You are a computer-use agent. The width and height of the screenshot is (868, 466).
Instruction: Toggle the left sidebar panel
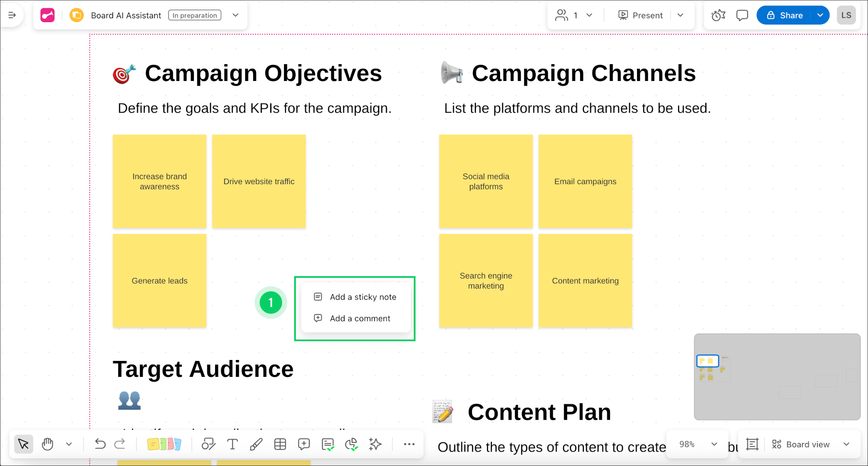click(12, 15)
